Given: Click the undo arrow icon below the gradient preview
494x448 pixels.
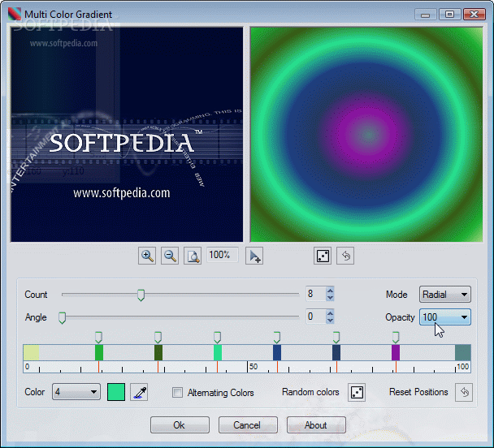Looking at the screenshot, I should point(345,256).
